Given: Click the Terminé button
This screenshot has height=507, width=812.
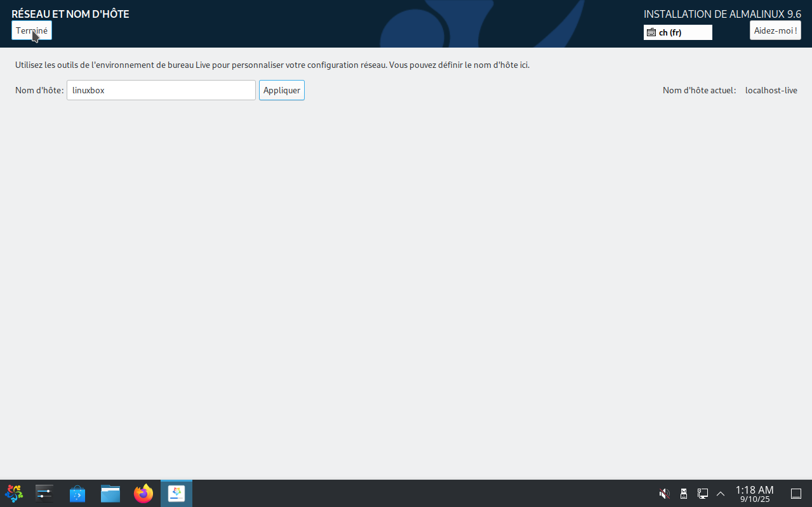Looking at the screenshot, I should [x=32, y=30].
